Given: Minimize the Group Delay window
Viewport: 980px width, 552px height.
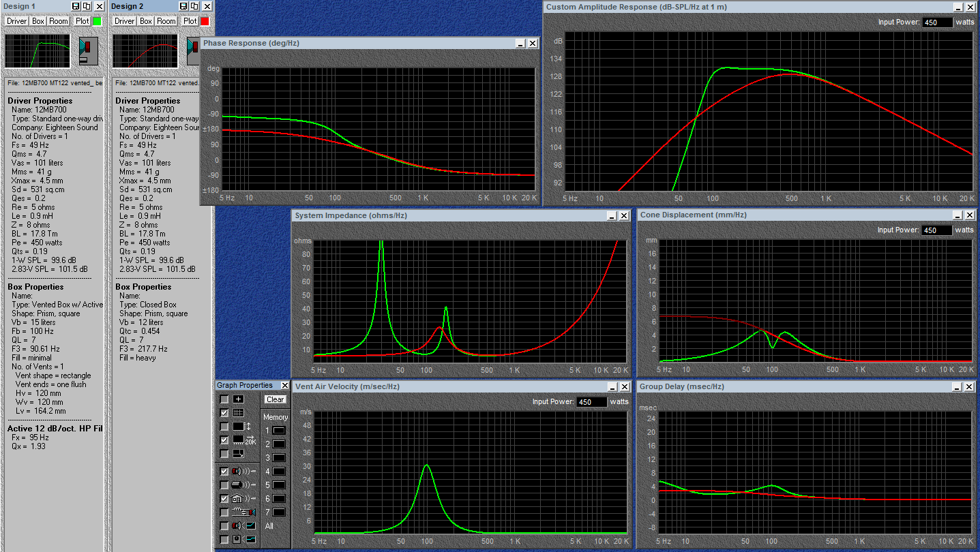Looking at the screenshot, I should pos(958,387).
